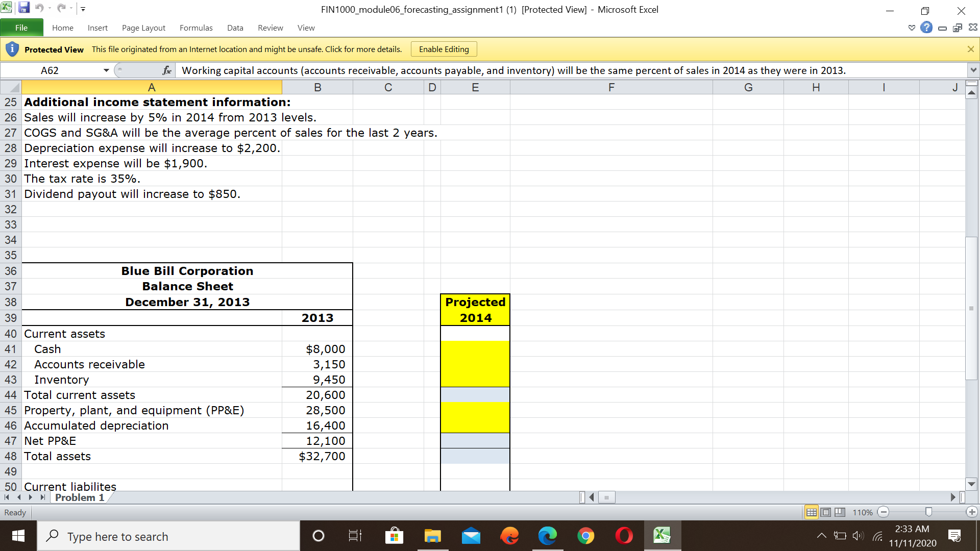The width and height of the screenshot is (980, 551).
Task: Switch to the View tab
Action: [x=306, y=28]
